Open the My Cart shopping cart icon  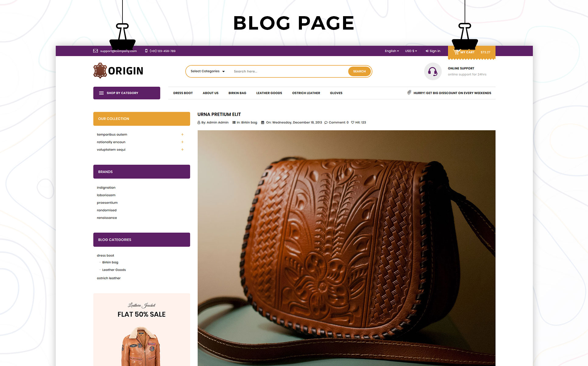click(x=456, y=52)
